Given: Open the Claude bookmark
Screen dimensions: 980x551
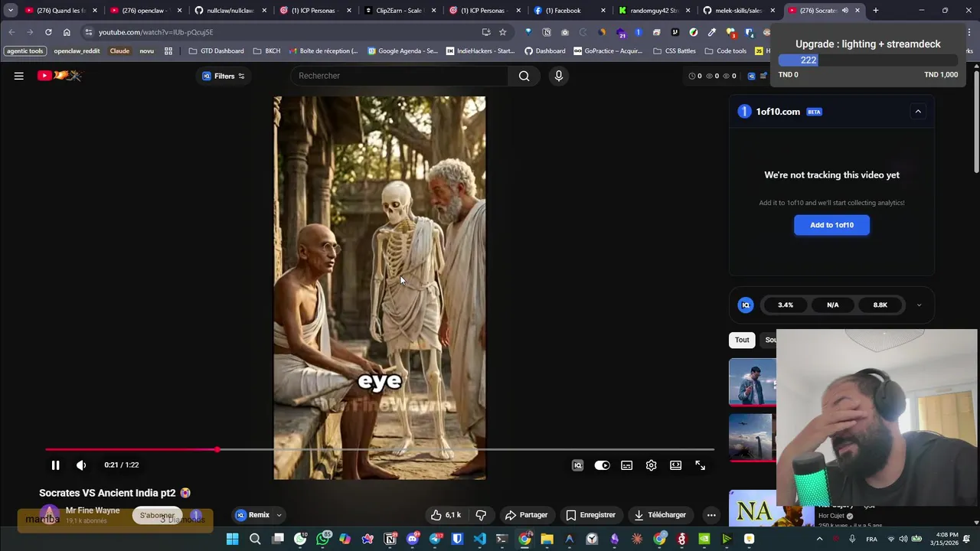Looking at the screenshot, I should (119, 51).
